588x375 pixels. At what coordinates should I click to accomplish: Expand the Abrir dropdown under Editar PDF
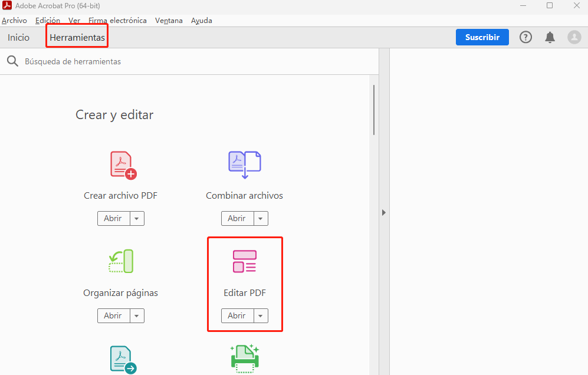coord(260,315)
